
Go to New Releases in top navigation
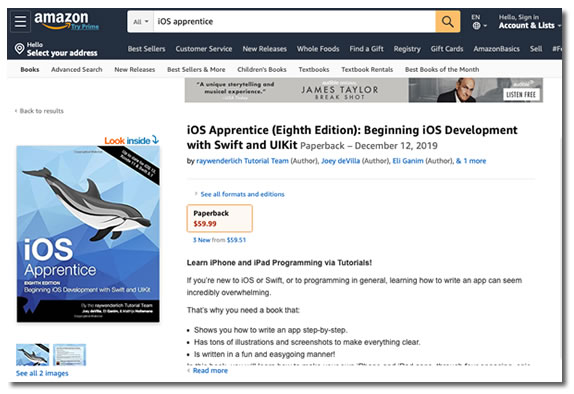tap(264, 49)
